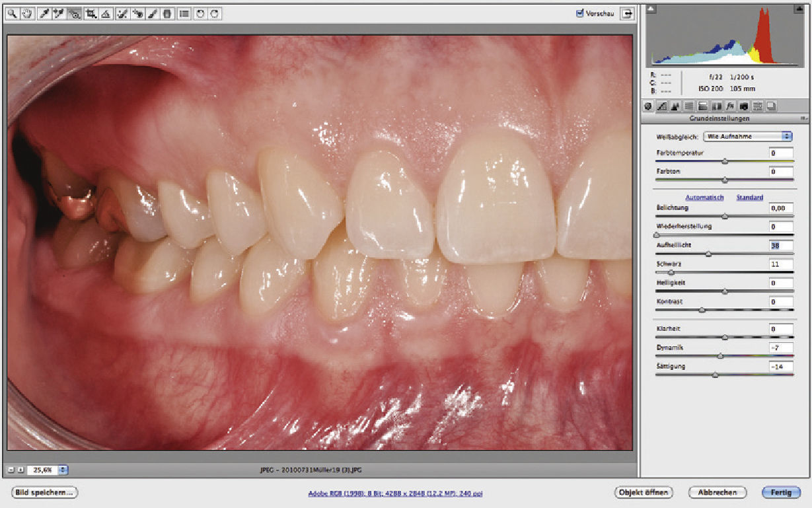The height and width of the screenshot is (508, 812).
Task: Toggle shadow clipping warning in histogram
Action: click(650, 9)
